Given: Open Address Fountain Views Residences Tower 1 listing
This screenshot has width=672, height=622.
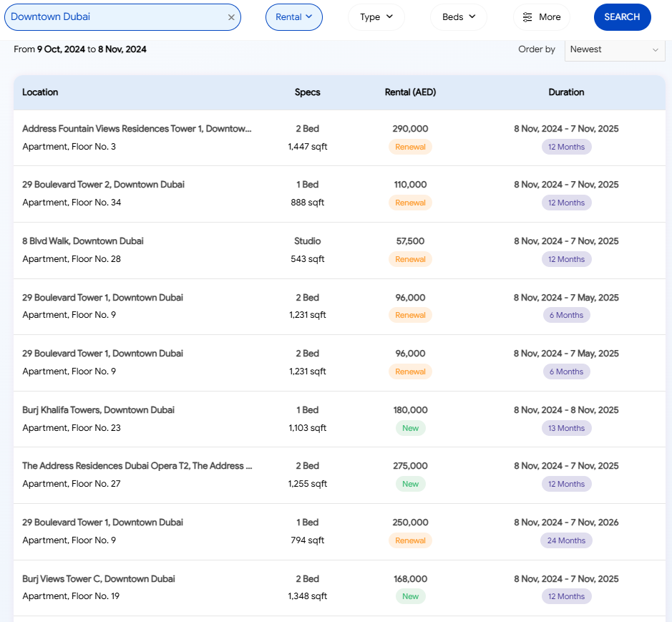Looking at the screenshot, I should (x=137, y=129).
